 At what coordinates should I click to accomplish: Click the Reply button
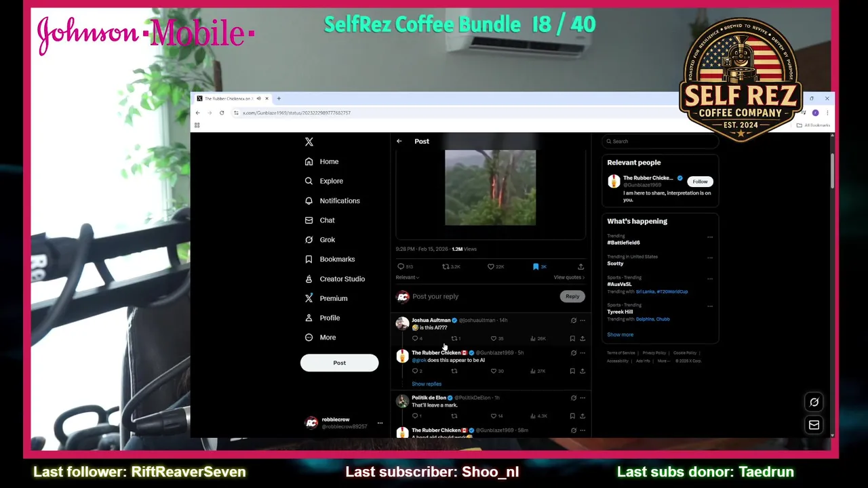click(x=572, y=296)
